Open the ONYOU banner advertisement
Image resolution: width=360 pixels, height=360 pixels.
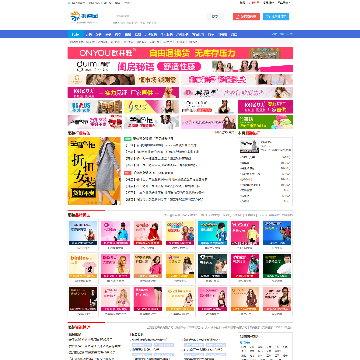point(180,53)
